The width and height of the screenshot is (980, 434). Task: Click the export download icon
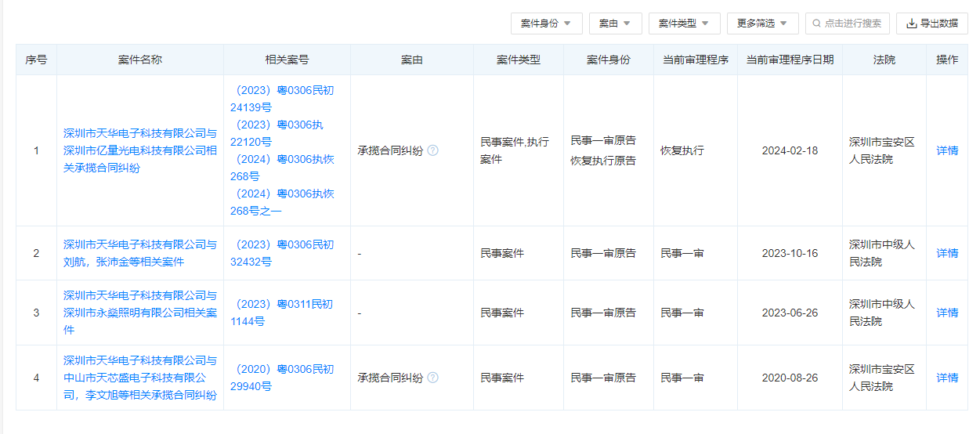[x=911, y=24]
